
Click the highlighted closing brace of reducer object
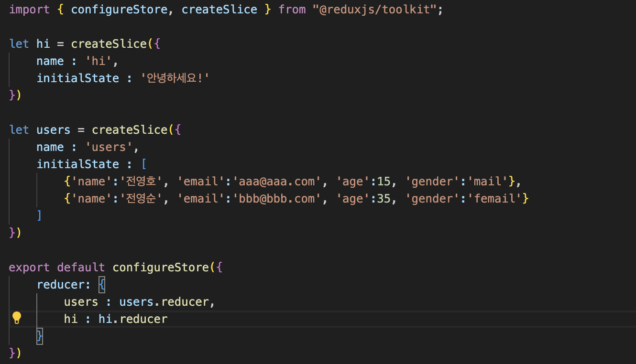[x=40, y=336]
